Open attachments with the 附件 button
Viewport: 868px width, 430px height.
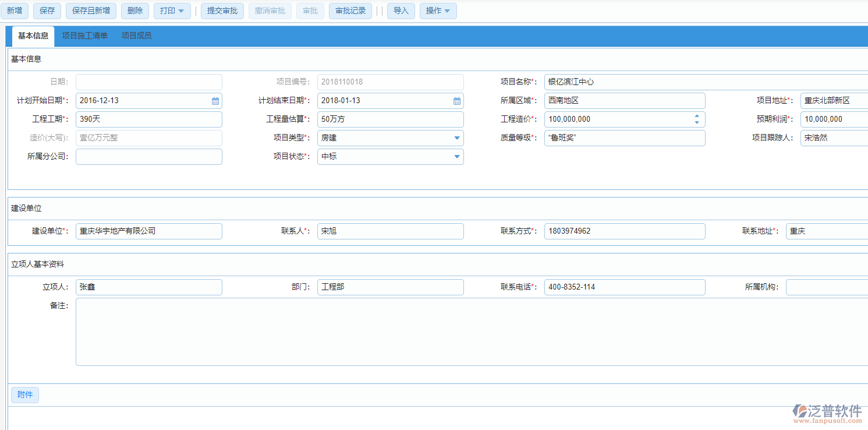[24, 394]
